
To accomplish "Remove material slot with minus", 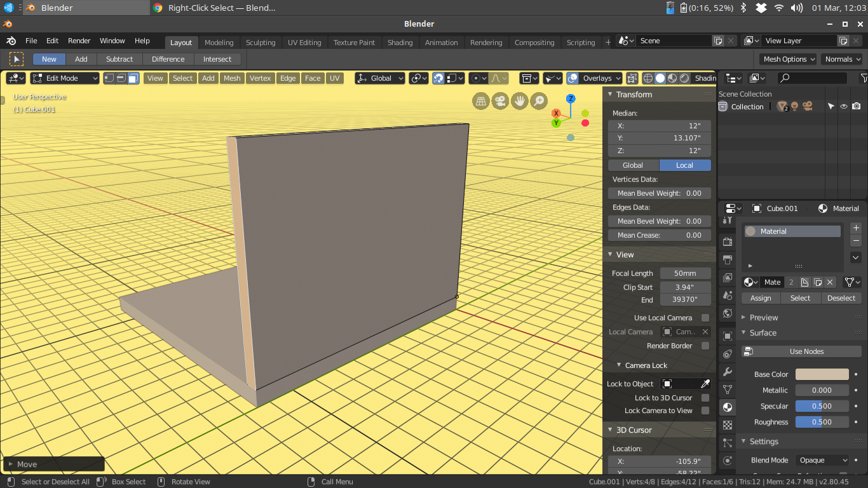I will click(x=856, y=241).
